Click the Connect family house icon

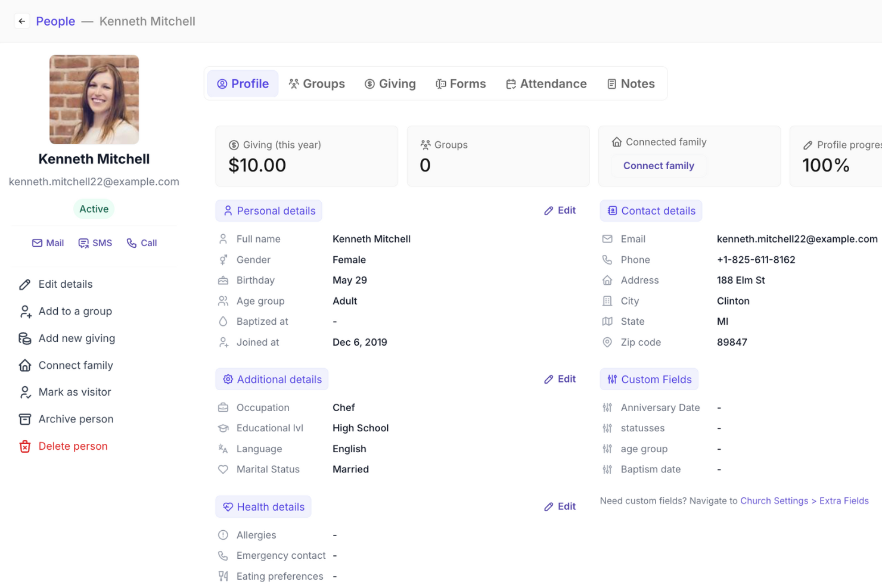tap(24, 365)
